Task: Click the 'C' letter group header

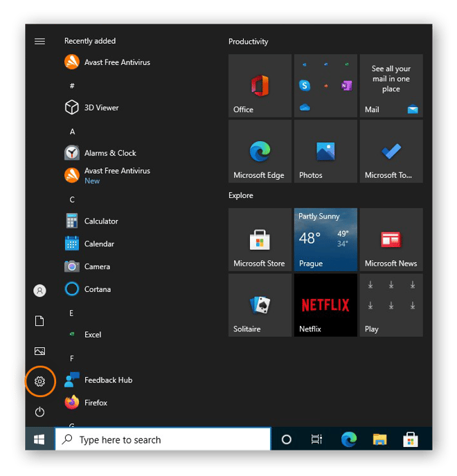Action: (72, 199)
